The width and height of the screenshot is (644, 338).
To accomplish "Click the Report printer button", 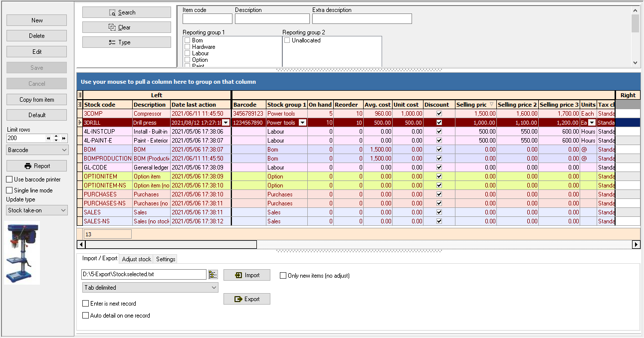I will 37,166.
